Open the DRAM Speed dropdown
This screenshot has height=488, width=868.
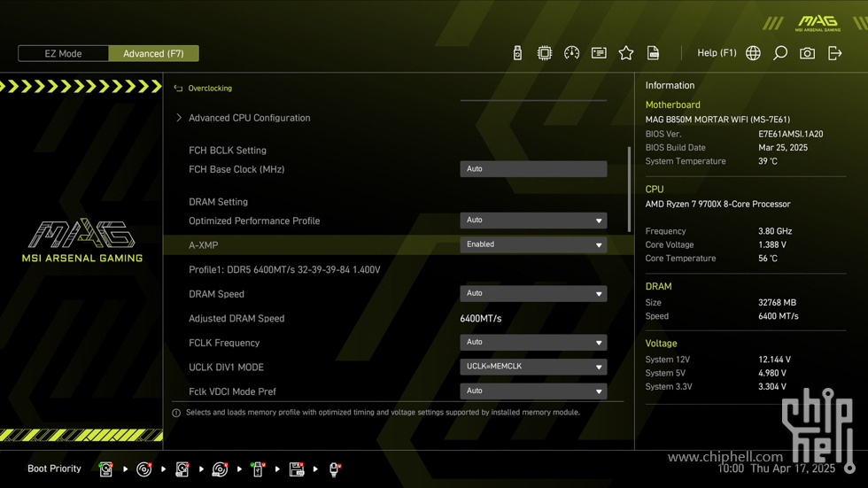click(533, 293)
